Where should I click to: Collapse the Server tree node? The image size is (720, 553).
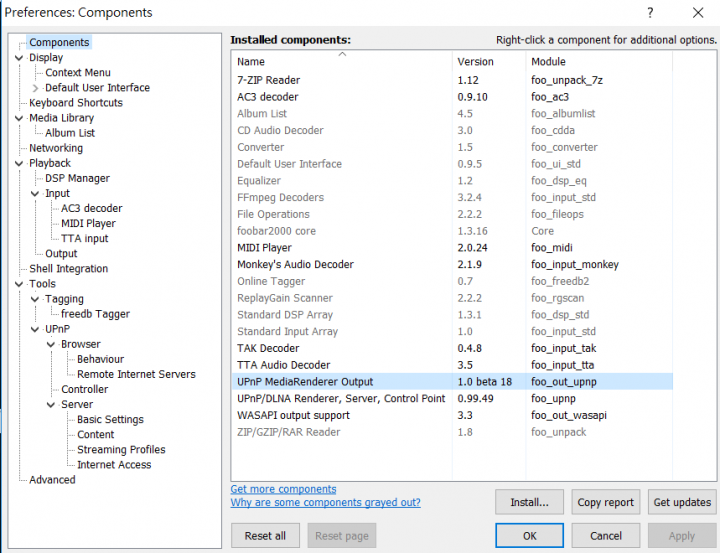pos(51,405)
